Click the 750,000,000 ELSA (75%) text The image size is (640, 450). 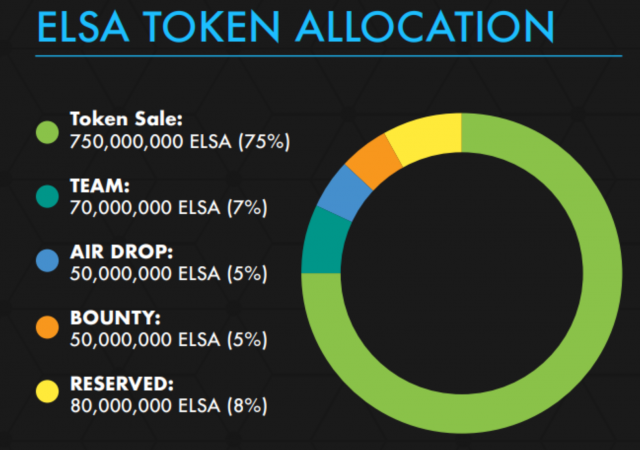(x=180, y=142)
